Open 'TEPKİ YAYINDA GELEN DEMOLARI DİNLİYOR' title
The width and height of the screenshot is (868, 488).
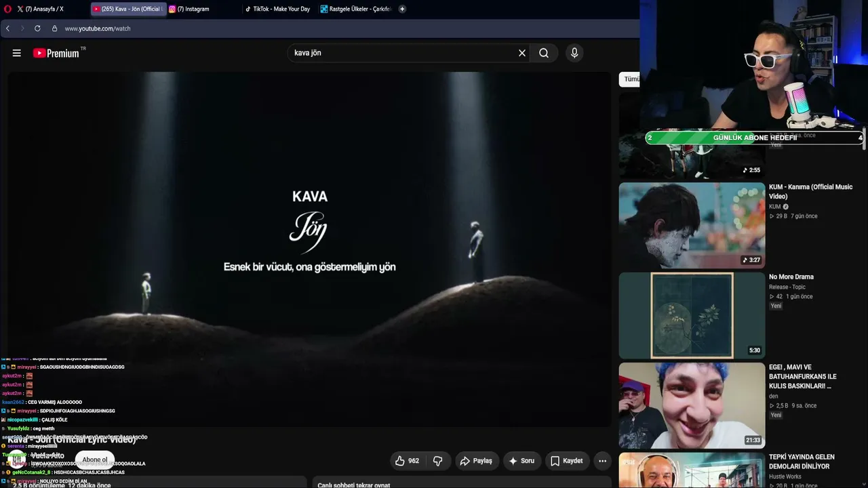(x=802, y=462)
